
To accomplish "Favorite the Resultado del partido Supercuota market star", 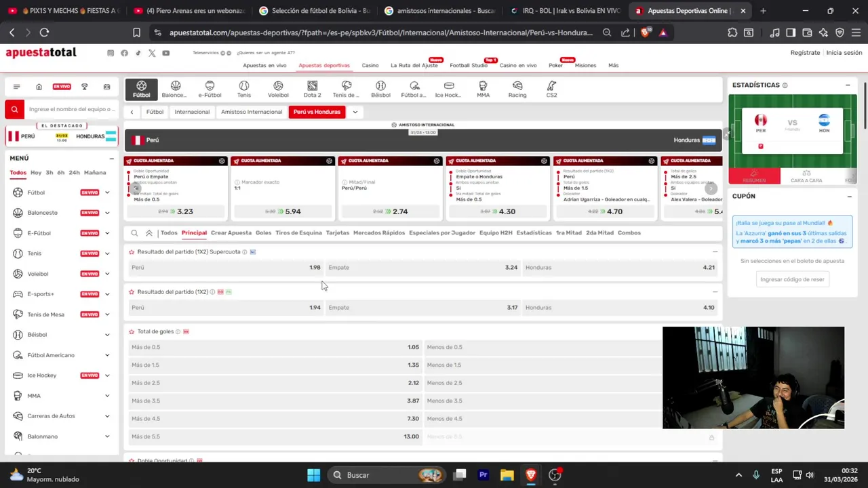I will (x=132, y=252).
